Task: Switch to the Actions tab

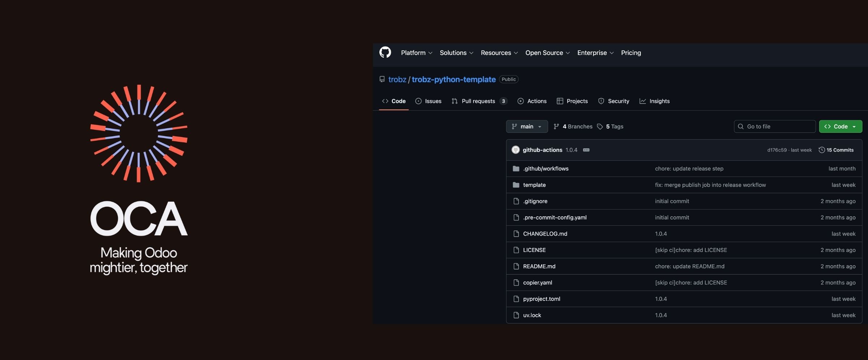Action: (532, 101)
